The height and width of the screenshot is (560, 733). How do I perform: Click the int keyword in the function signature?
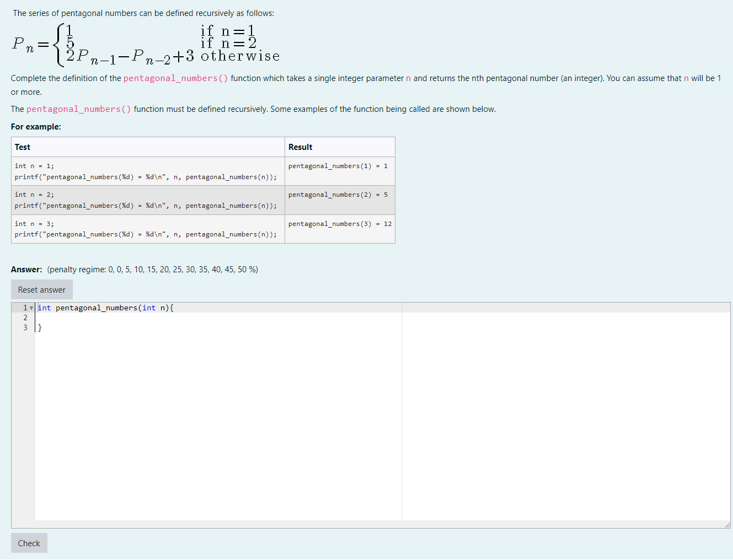pyautogui.click(x=44, y=308)
